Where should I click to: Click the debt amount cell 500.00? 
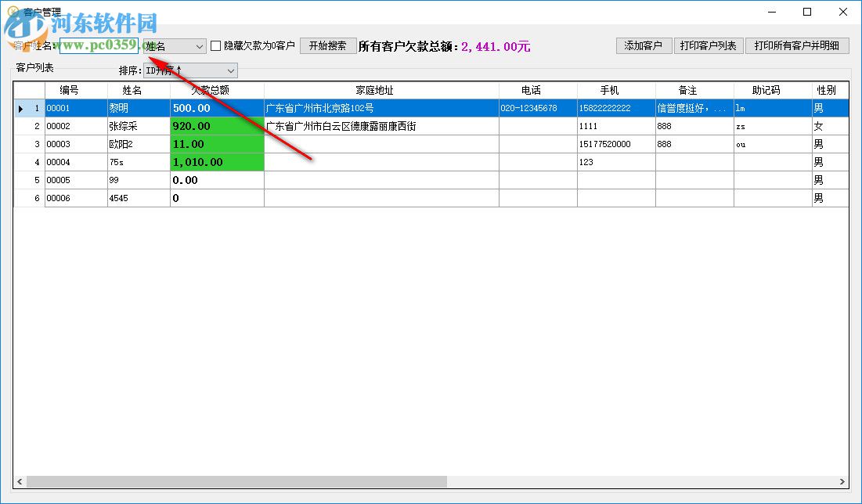(x=217, y=108)
